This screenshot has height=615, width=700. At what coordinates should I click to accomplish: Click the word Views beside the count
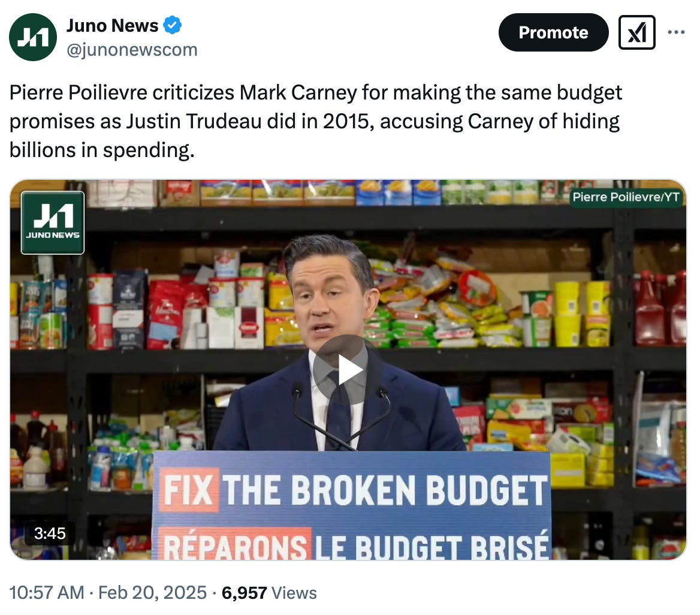pos(294,593)
